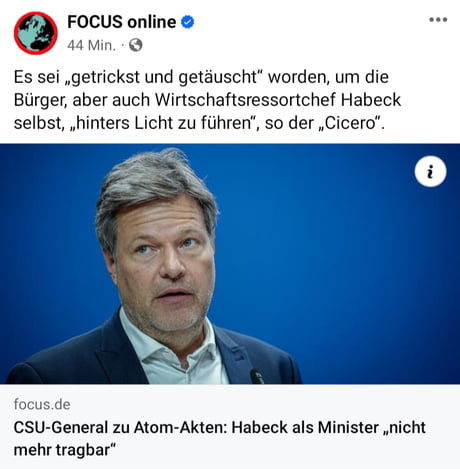Click the "44 Min." post timestamp
The width and height of the screenshot is (460, 469).
coord(91,45)
